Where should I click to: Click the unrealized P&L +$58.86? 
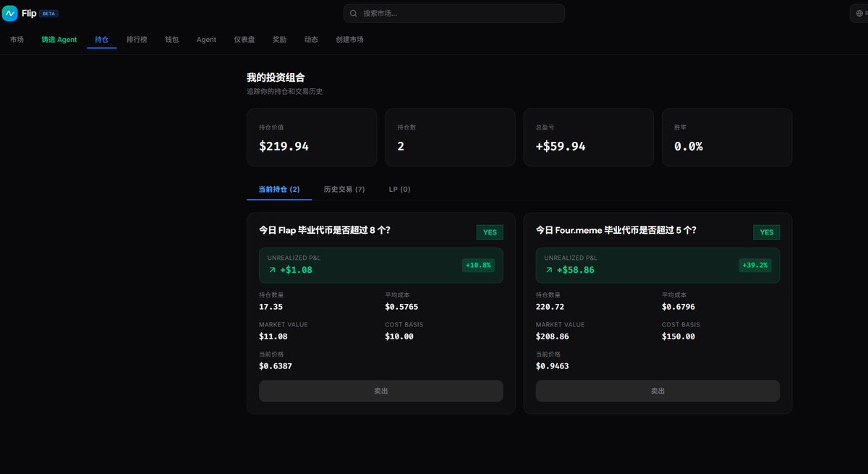tap(575, 270)
